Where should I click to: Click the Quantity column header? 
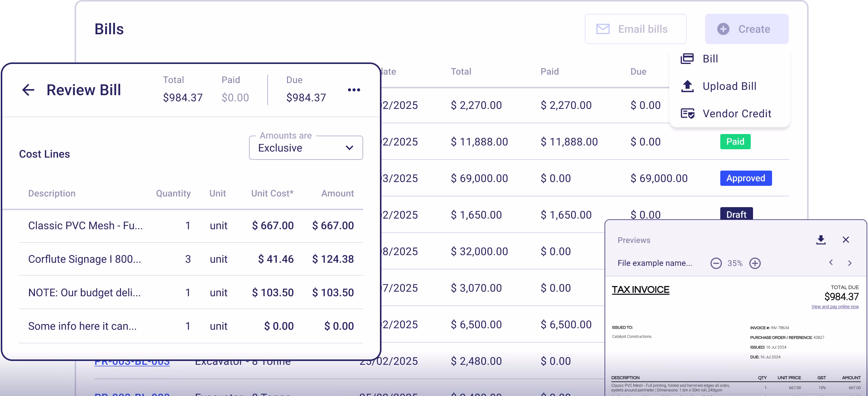coord(173,193)
